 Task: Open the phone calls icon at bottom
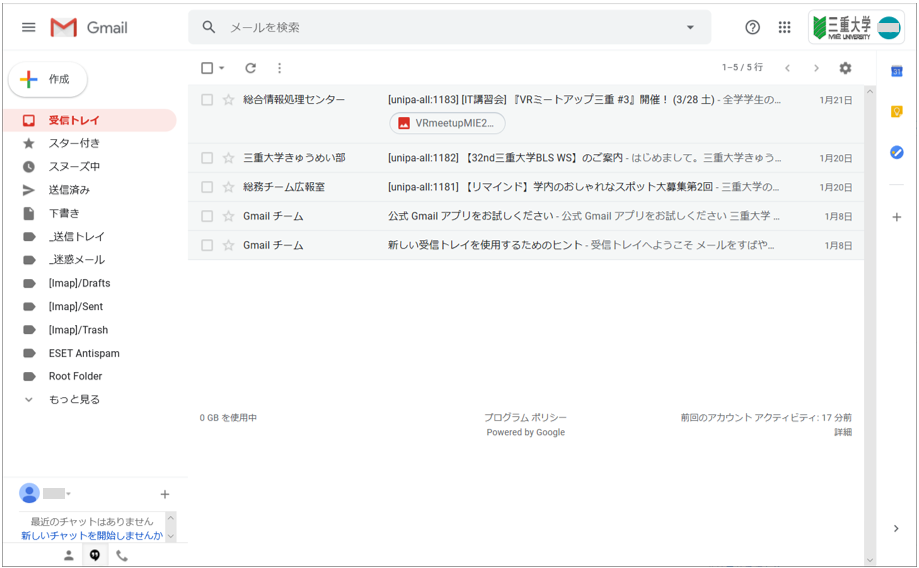click(x=122, y=555)
